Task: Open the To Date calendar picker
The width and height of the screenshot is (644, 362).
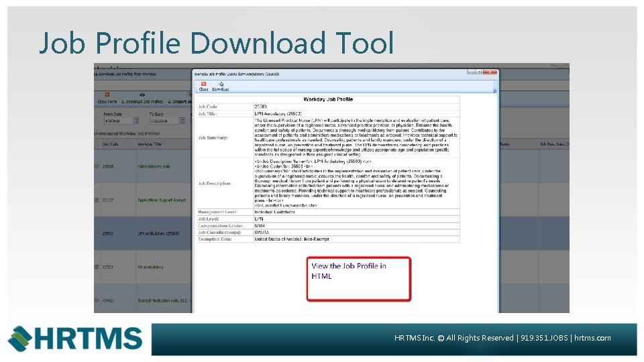Action: click(x=182, y=121)
